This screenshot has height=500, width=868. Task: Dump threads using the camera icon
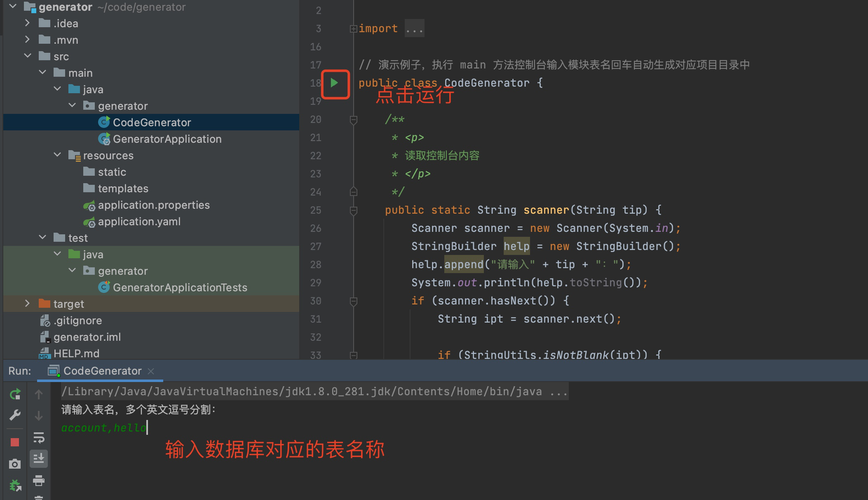pyautogui.click(x=15, y=464)
